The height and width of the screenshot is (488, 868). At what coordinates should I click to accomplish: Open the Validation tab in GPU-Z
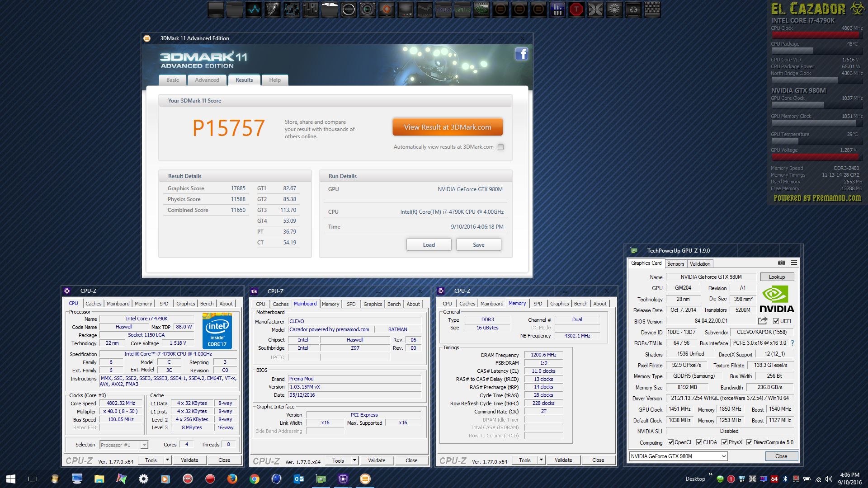coord(700,264)
